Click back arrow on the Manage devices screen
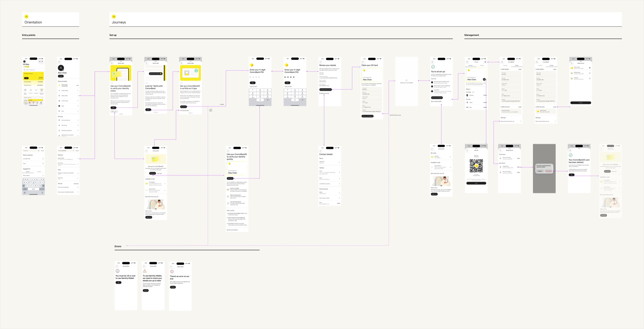 (501, 150)
